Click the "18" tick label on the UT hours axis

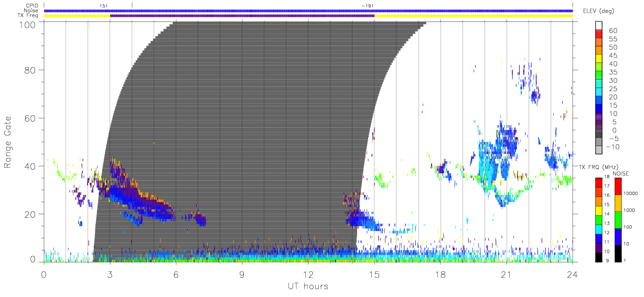(x=440, y=274)
